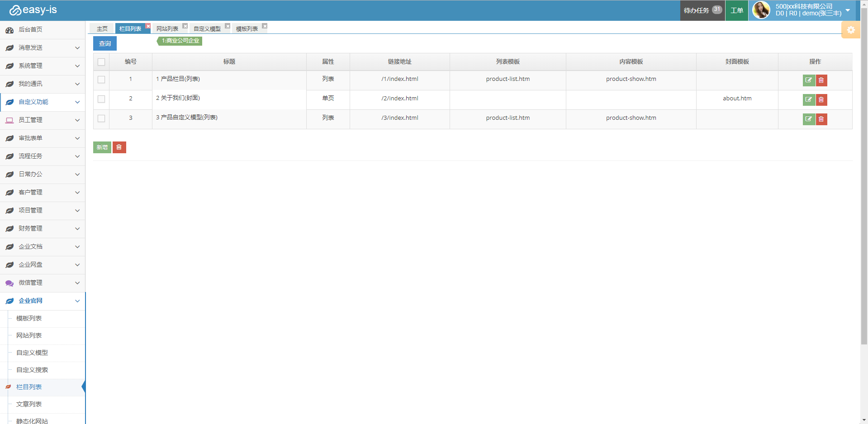Delete row 2 关于我们(封面)
Image resolution: width=868 pixels, height=424 pixels.
coord(821,100)
